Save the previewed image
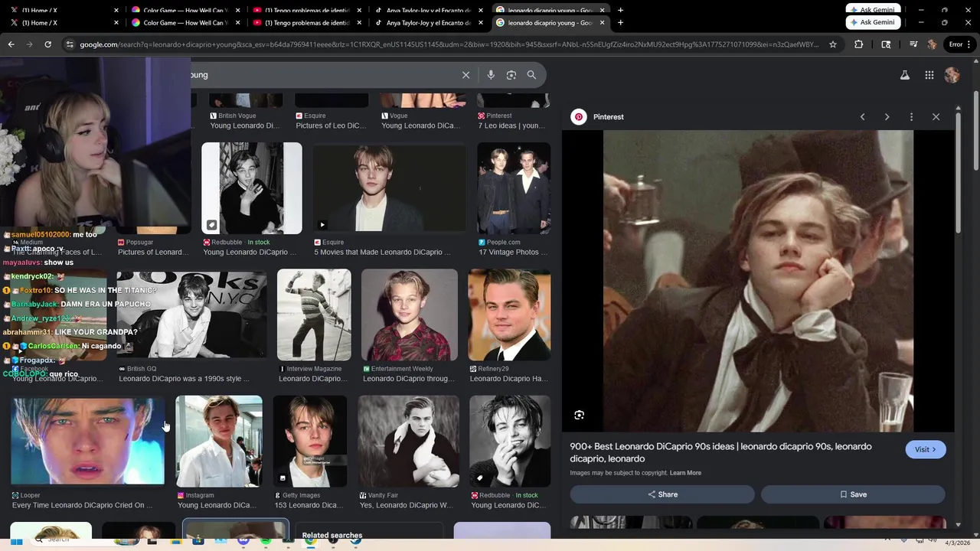The height and width of the screenshot is (551, 980). tap(853, 494)
